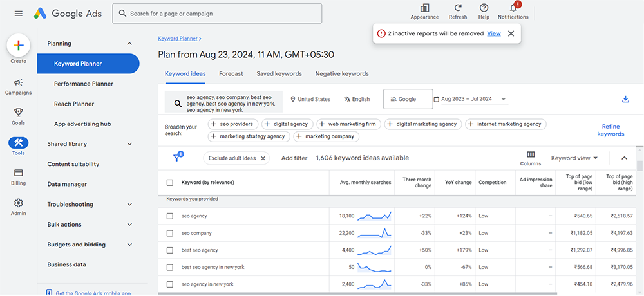Viewport: 644px width, 296px height.
Task: Click the keyword search box with seo terms
Action: tap(224, 102)
